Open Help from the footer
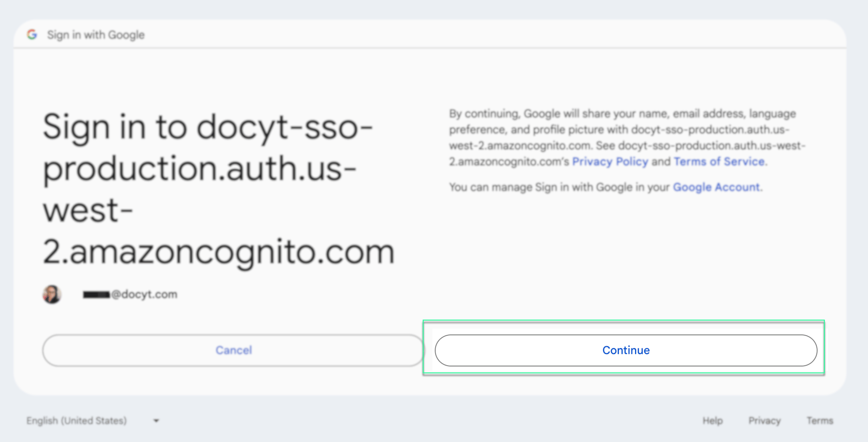This screenshot has width=868, height=442. click(712, 420)
